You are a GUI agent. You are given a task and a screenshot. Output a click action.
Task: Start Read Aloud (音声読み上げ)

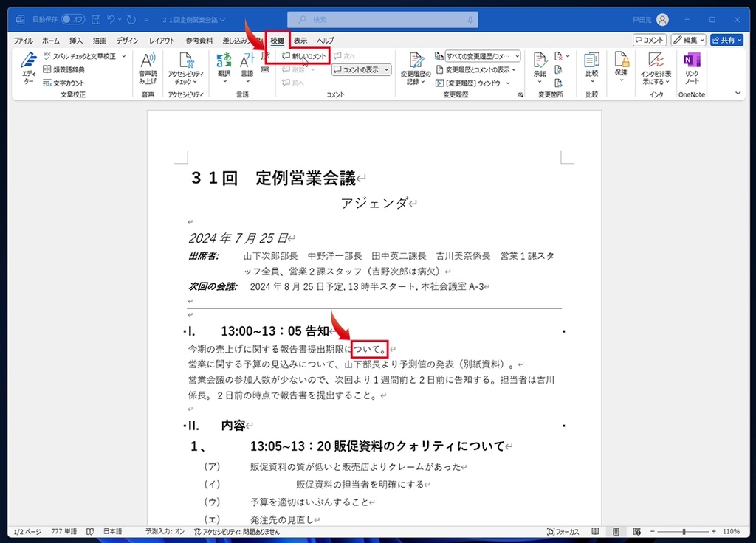pyautogui.click(x=148, y=67)
